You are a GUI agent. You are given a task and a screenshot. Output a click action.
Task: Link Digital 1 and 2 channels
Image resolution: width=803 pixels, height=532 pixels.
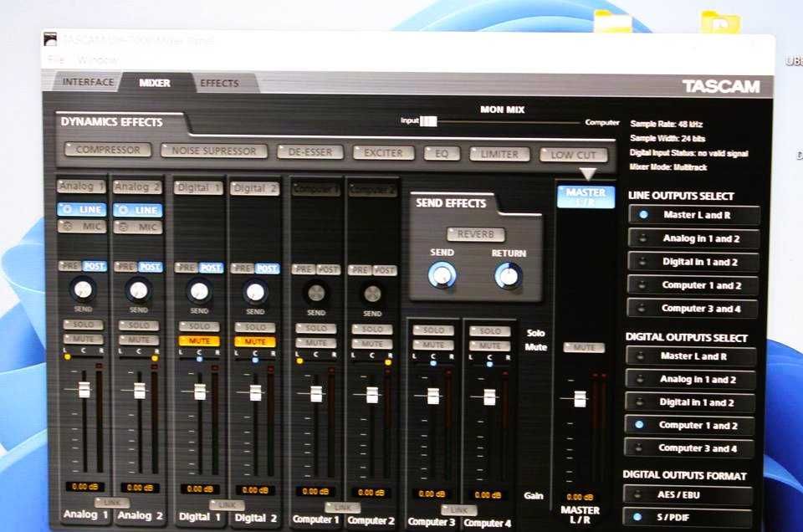[227, 505]
